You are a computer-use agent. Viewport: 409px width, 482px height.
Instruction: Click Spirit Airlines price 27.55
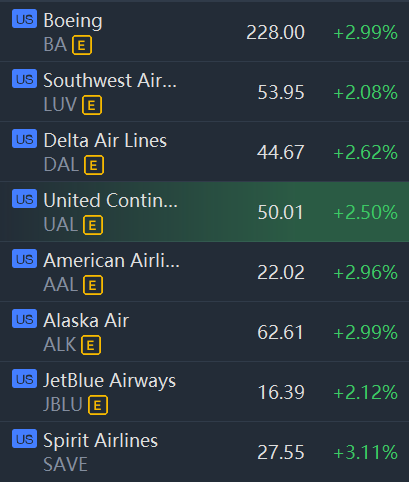pos(281,452)
